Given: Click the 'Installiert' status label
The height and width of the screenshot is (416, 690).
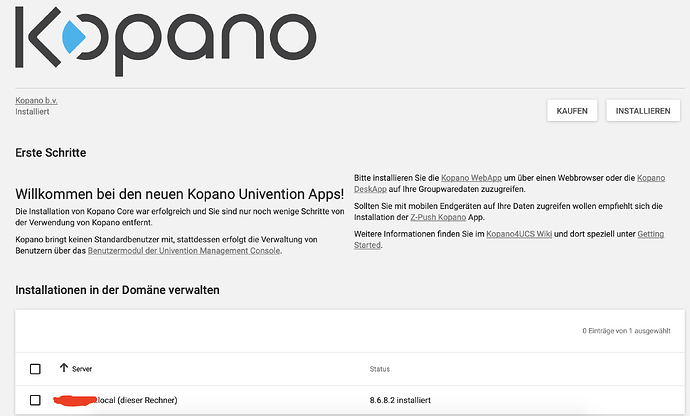Looking at the screenshot, I should tap(32, 111).
